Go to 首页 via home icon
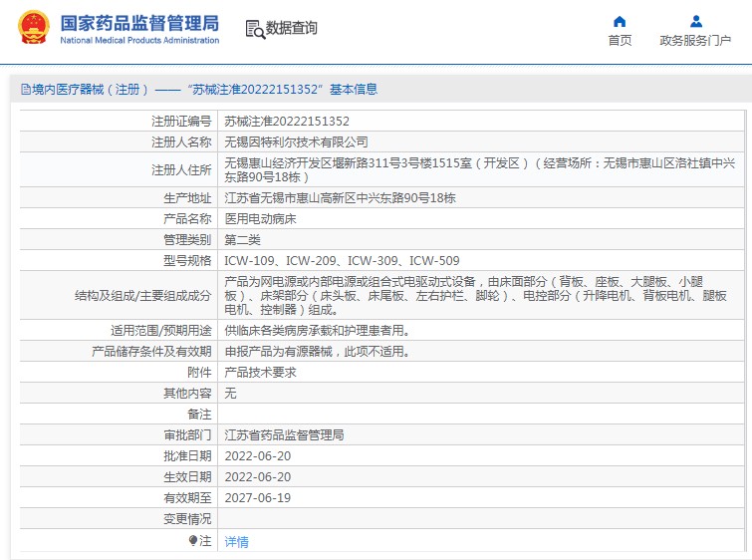This screenshot has width=752, height=560. tap(620, 22)
